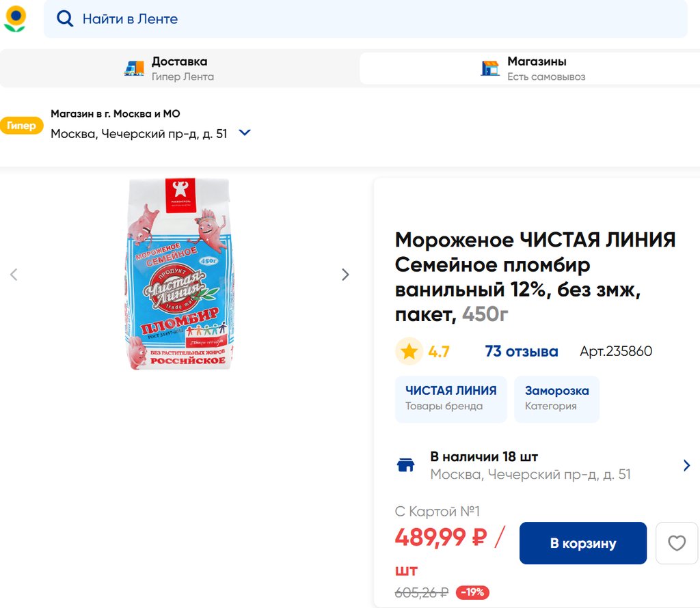Click the search magnifier icon

point(65,19)
